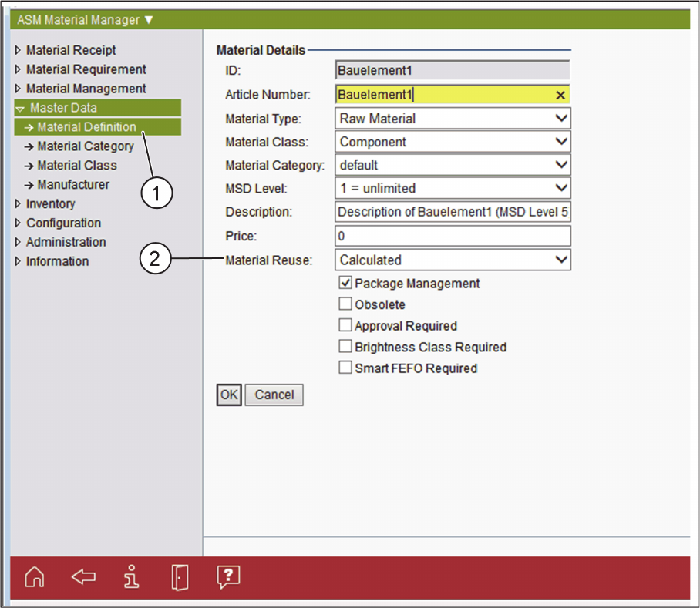Expand the Information tree node
The image size is (700, 608).
pyautogui.click(x=18, y=261)
